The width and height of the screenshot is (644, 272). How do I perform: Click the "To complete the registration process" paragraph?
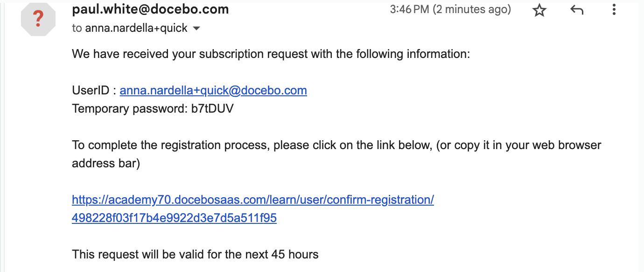[x=336, y=154]
